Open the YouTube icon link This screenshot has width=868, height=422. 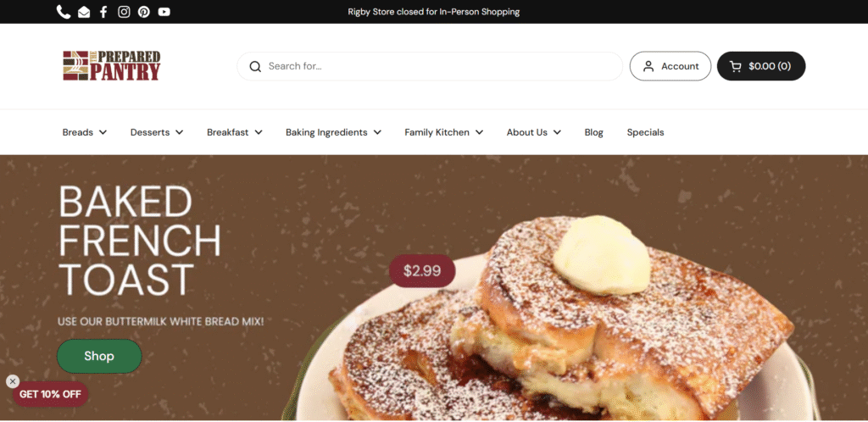pos(164,12)
